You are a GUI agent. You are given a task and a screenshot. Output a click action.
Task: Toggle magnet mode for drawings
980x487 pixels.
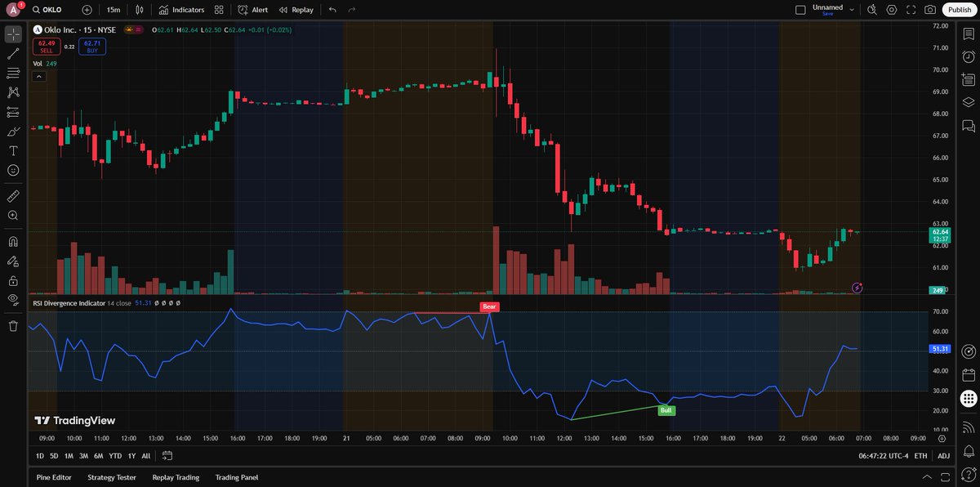point(13,242)
